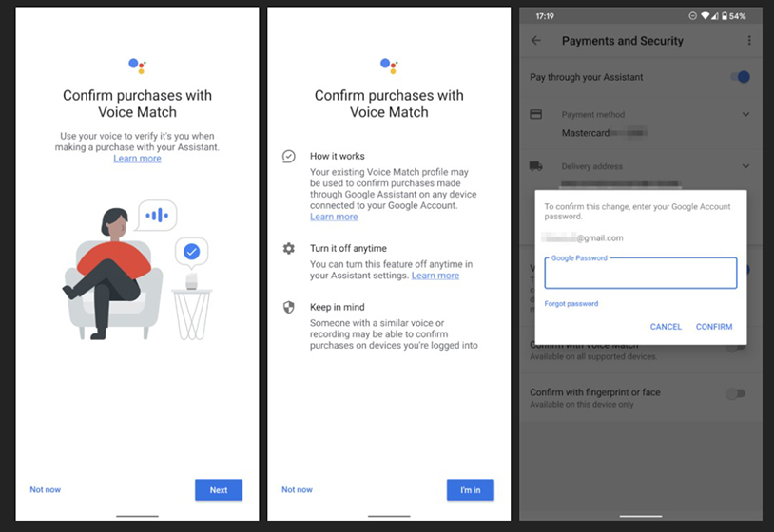The image size is (774, 532).
Task: Click the blue checkmark bubble in illustration
Action: pyautogui.click(x=191, y=252)
